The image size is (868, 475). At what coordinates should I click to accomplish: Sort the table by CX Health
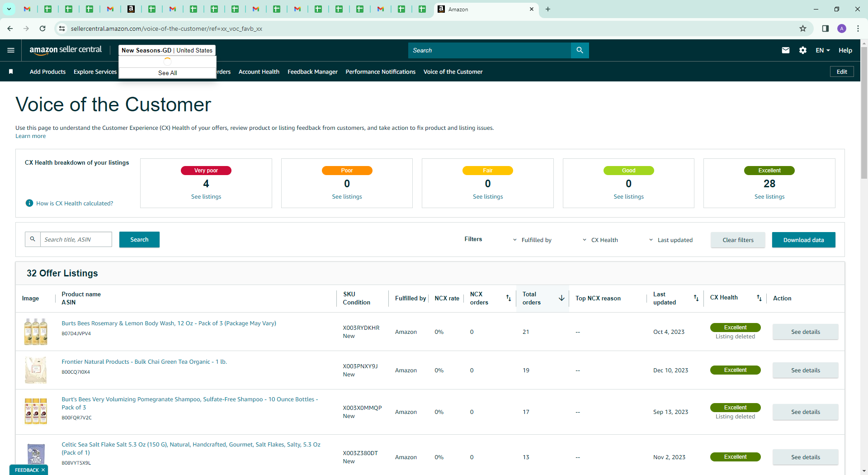pyautogui.click(x=759, y=298)
